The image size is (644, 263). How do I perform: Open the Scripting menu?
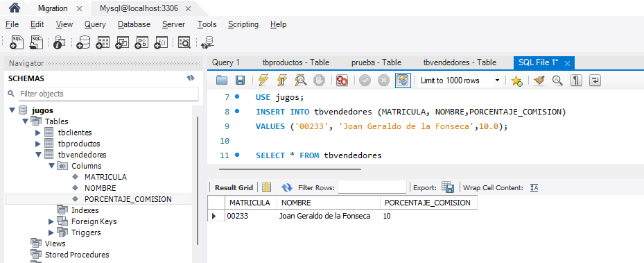(243, 24)
